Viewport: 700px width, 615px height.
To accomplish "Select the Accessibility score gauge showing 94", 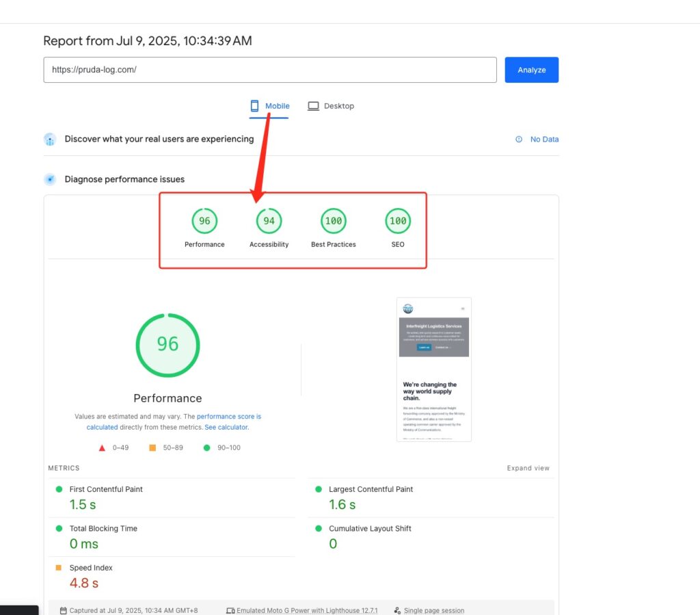I will click(269, 220).
